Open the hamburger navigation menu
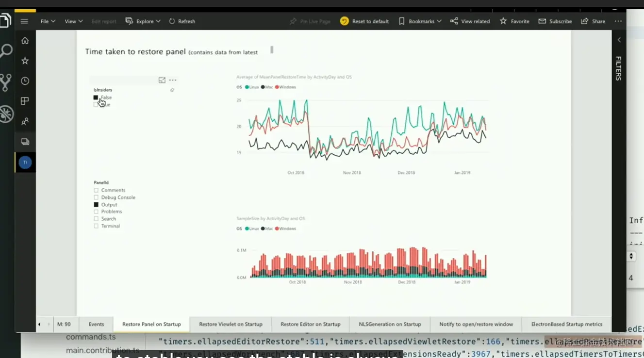 25,21
